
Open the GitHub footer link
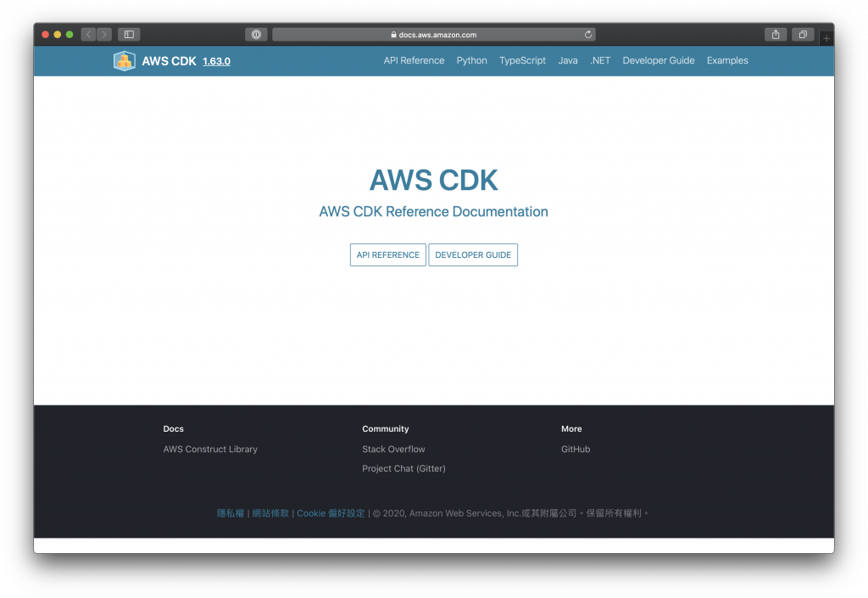576,449
